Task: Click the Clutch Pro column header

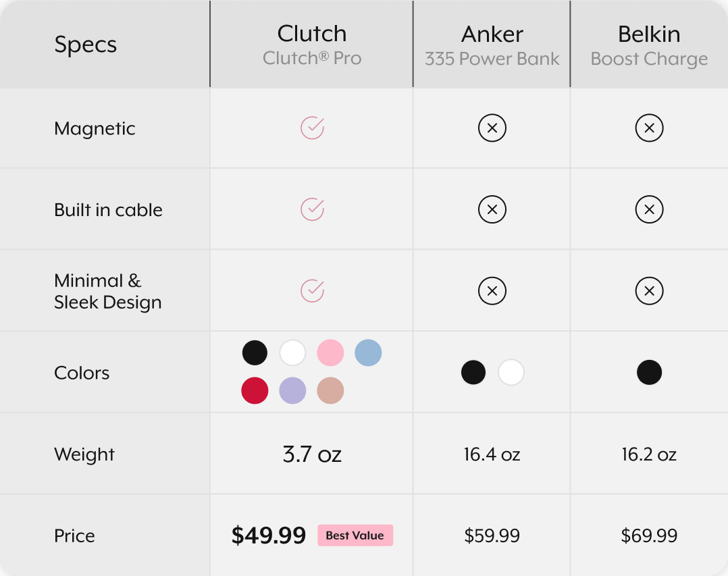Action: coord(312,45)
